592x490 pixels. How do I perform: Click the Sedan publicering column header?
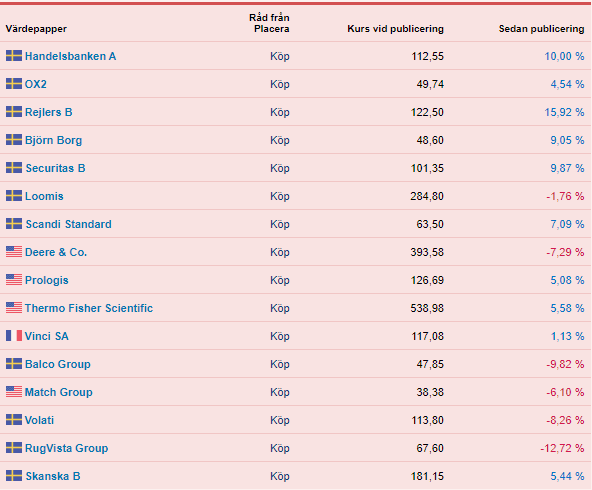pyautogui.click(x=541, y=29)
